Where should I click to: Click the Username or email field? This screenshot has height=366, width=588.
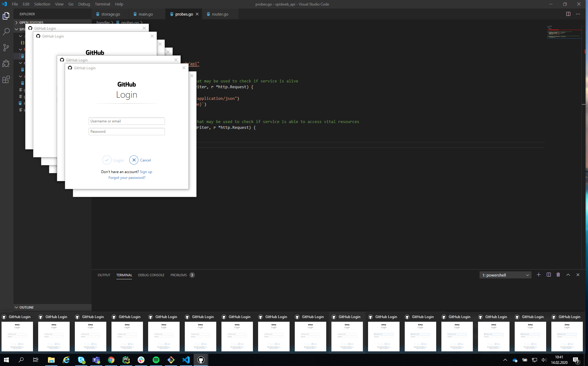click(126, 121)
